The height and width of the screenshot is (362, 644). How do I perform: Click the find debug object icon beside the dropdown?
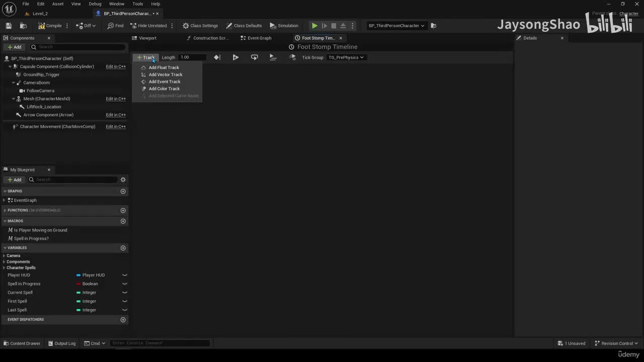[434, 26]
